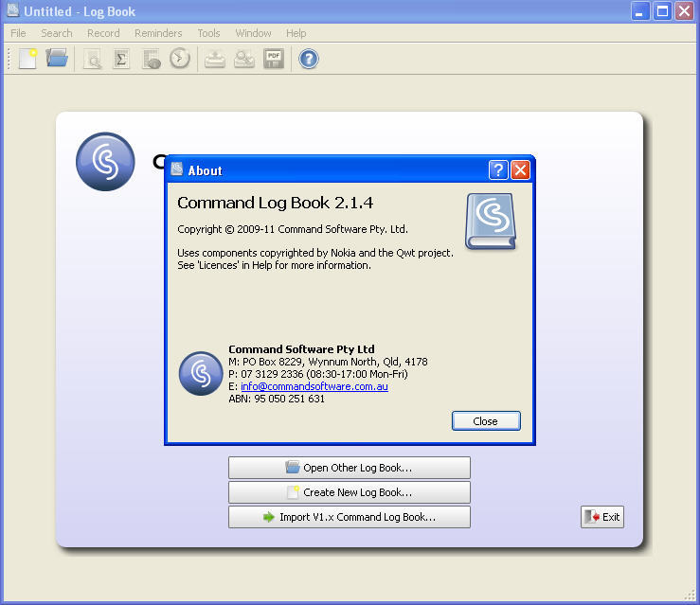Click the round Command Software logo in About dialog
Image resolution: width=700 pixels, height=605 pixels.
201,373
